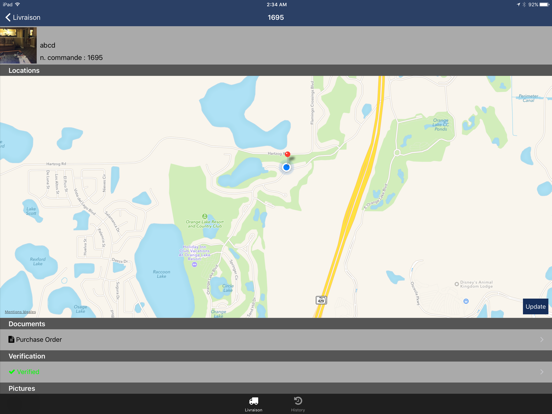
Task: Tap the Update button on map
Action: click(535, 306)
